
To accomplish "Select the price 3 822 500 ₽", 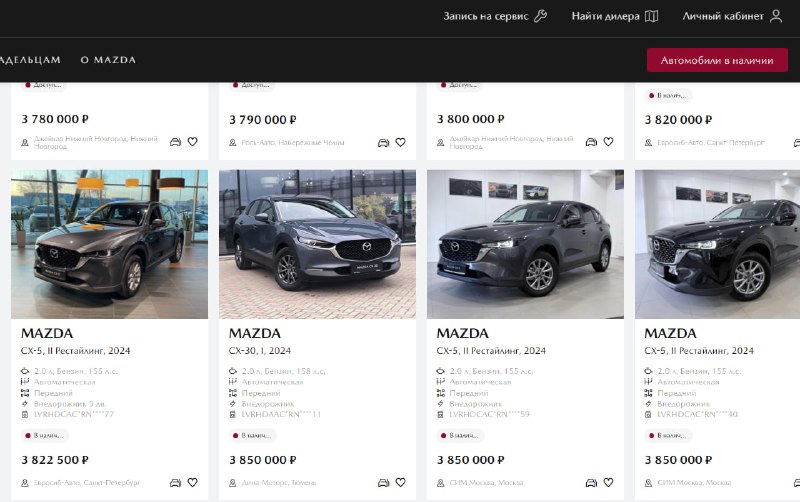I will pos(55,460).
